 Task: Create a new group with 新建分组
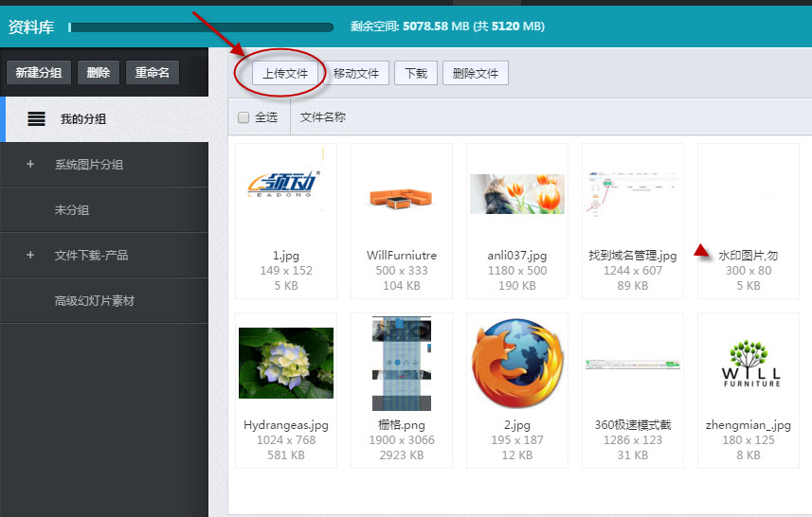[x=39, y=73]
